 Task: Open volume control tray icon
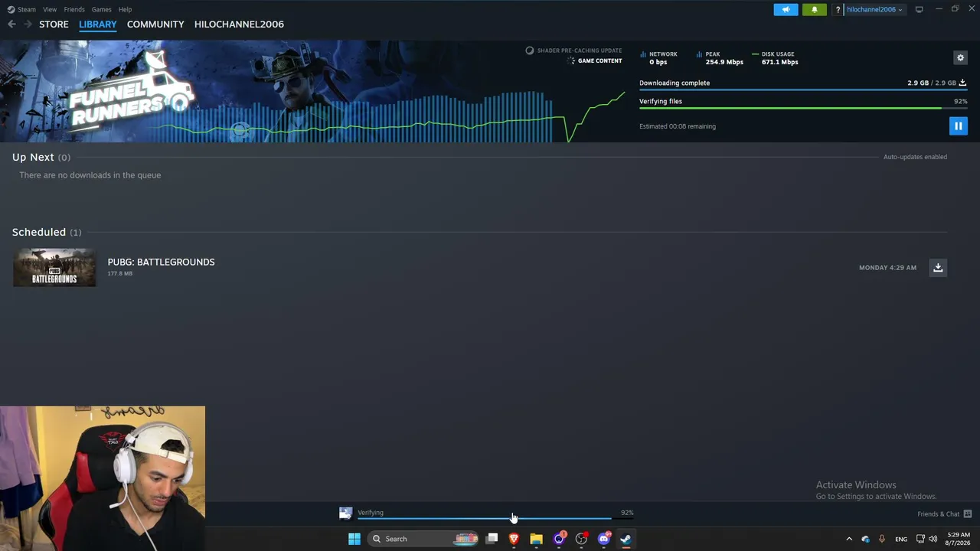[x=933, y=539]
